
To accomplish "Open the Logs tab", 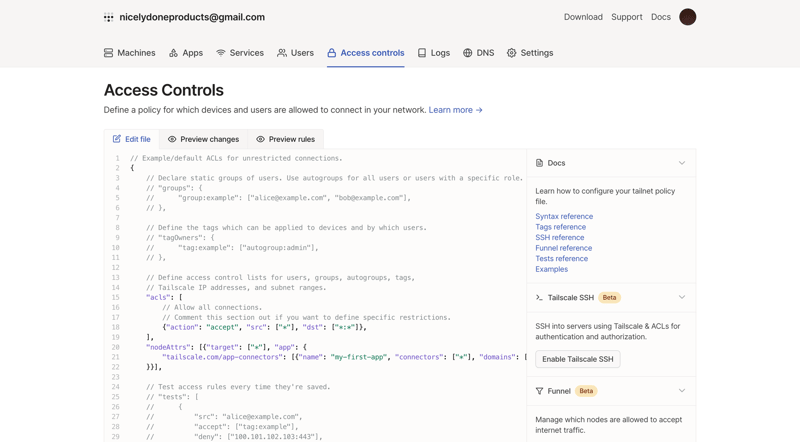I will [x=434, y=53].
